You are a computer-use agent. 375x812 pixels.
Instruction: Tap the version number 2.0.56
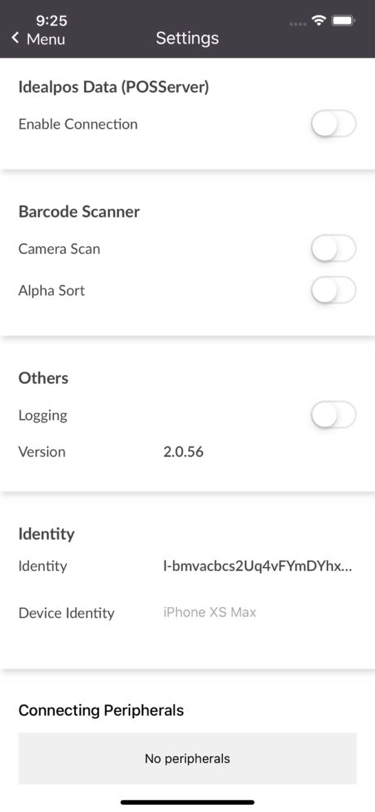click(183, 452)
